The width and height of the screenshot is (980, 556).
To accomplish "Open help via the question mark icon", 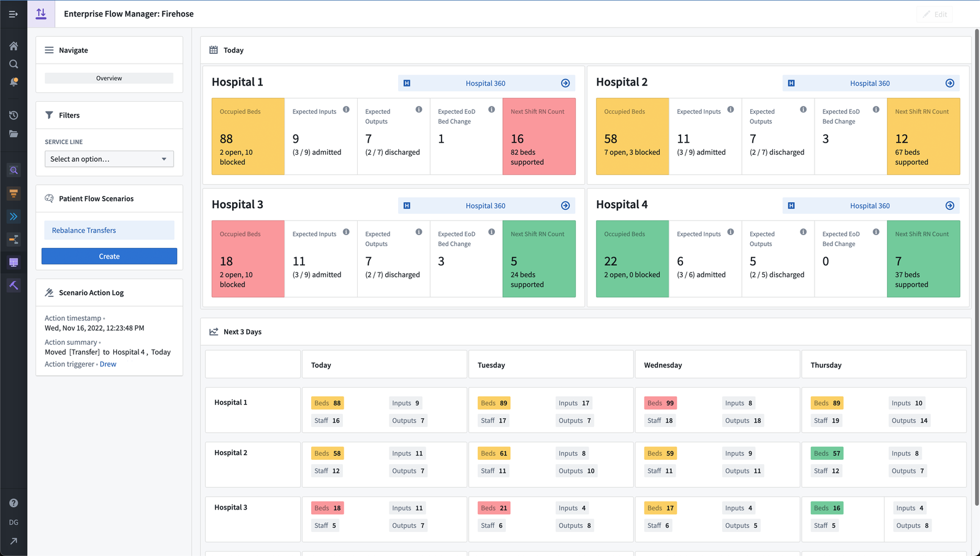I will tap(13, 502).
